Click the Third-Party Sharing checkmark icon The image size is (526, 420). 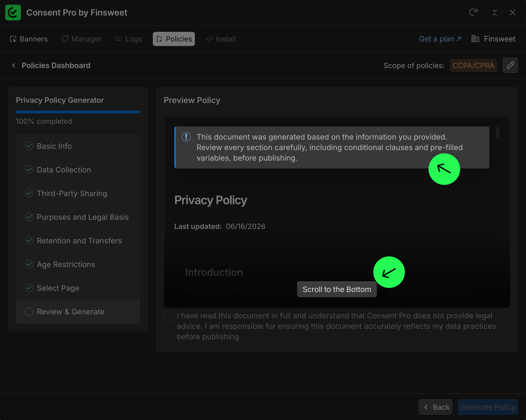click(x=29, y=193)
